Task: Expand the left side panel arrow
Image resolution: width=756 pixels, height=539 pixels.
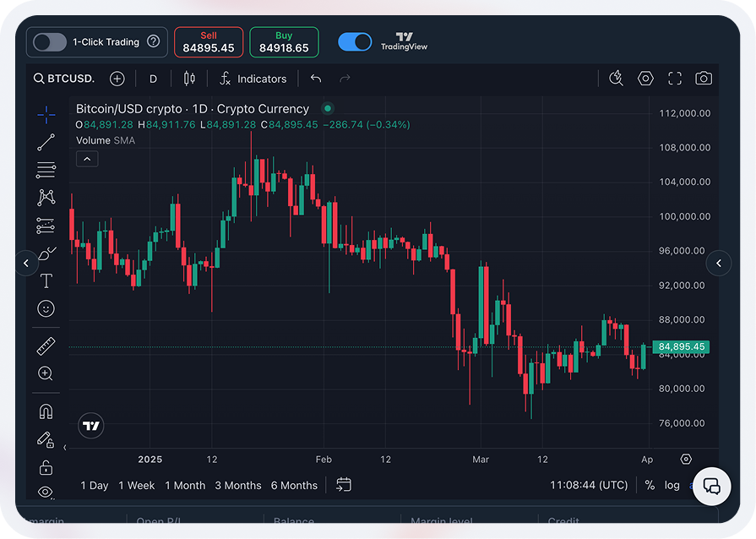Action: coord(25,264)
